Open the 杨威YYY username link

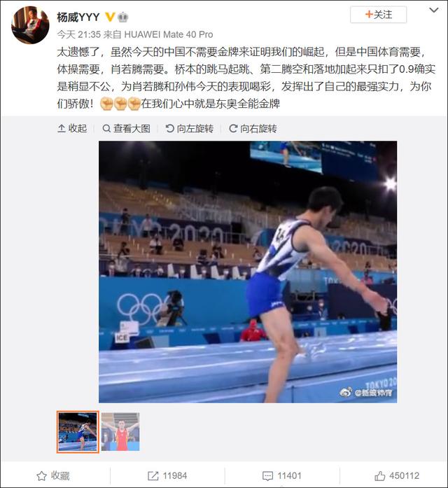point(78,17)
